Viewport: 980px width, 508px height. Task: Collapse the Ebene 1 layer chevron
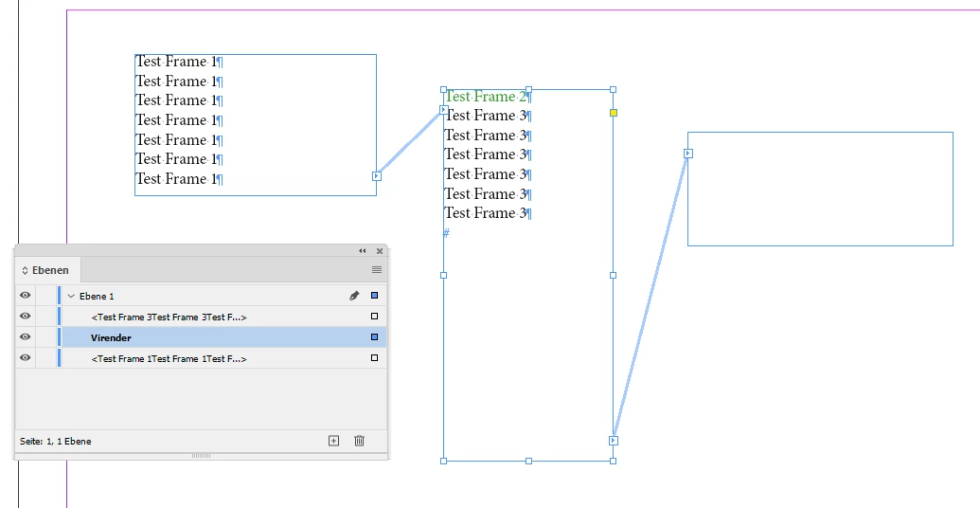coord(71,296)
